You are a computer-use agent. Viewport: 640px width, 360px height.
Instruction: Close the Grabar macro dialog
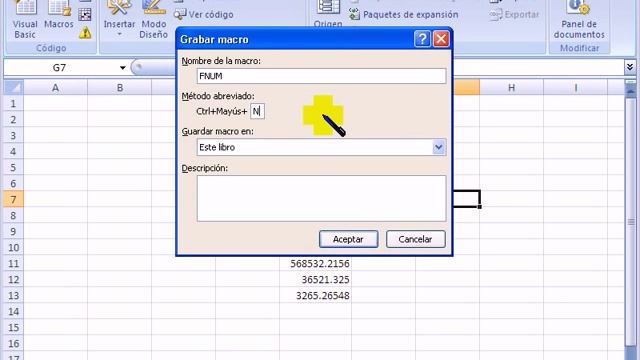click(x=441, y=39)
